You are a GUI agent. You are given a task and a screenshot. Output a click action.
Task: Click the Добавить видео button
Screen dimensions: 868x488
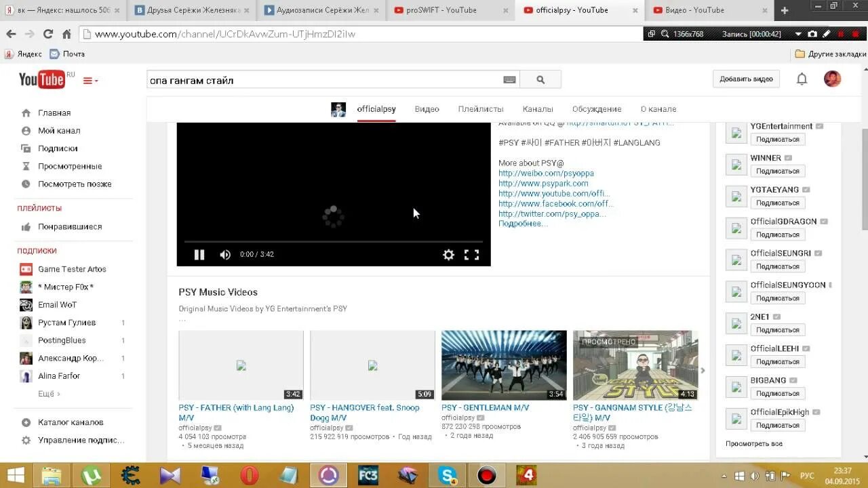pos(746,79)
